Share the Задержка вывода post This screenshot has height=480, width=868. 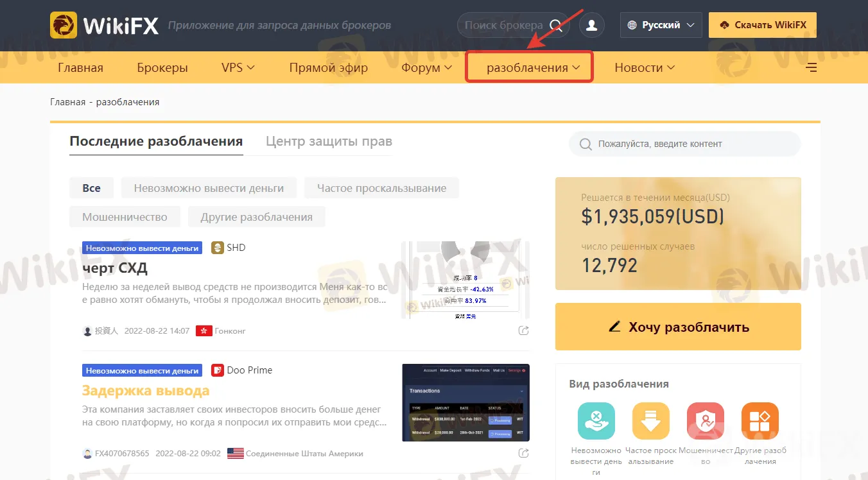pyautogui.click(x=524, y=453)
